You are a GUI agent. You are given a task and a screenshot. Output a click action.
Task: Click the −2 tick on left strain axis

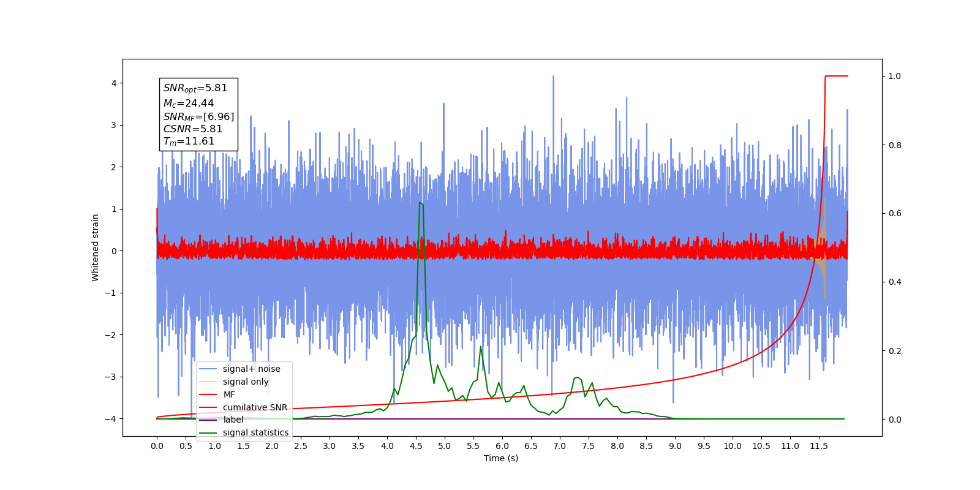[111, 335]
